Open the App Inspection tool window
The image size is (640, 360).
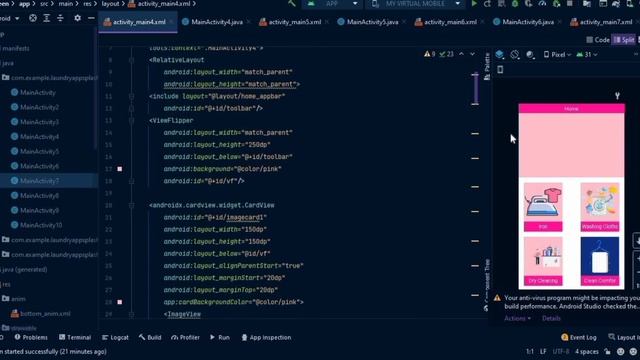coord(266,338)
